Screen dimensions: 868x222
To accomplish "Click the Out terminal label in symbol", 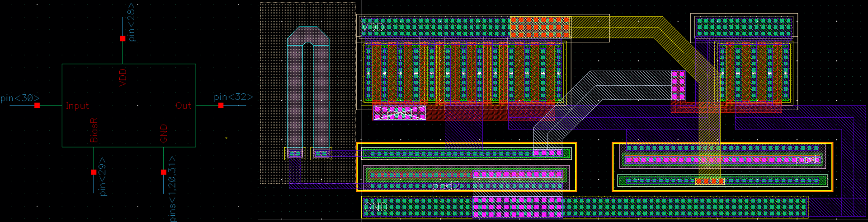I will [x=183, y=106].
